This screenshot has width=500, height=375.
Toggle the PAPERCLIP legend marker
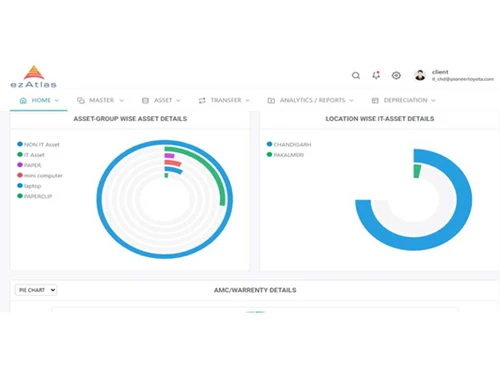coord(20,196)
